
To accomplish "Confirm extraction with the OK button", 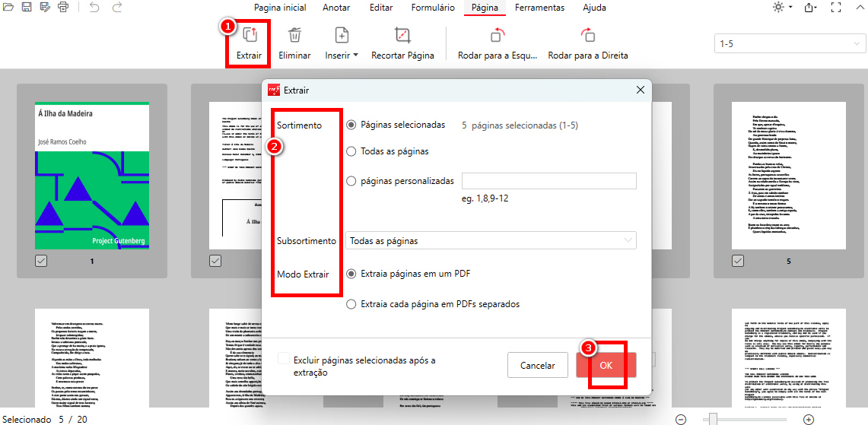I will pyautogui.click(x=606, y=366).
